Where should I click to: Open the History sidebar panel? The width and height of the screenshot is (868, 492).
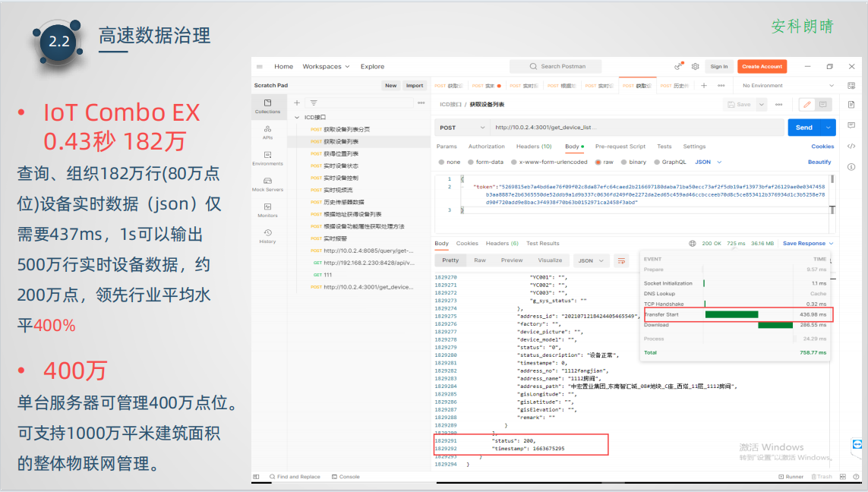267,235
